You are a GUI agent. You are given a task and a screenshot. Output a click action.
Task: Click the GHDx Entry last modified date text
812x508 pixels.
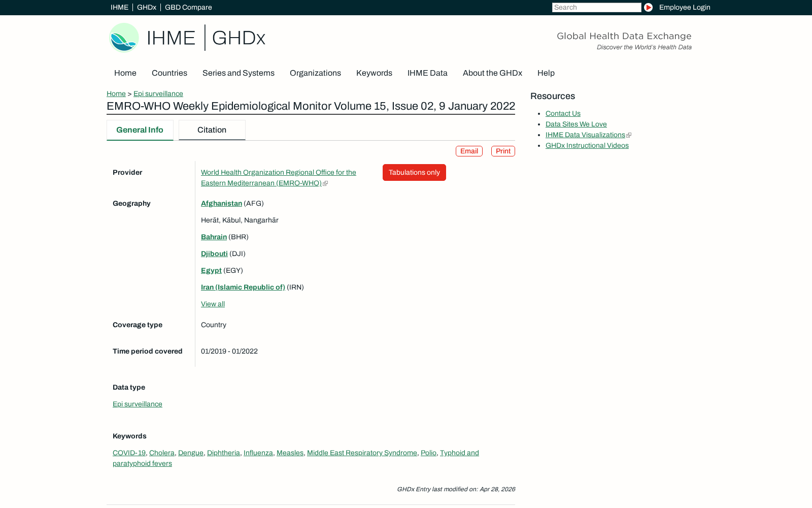pyautogui.click(x=456, y=489)
